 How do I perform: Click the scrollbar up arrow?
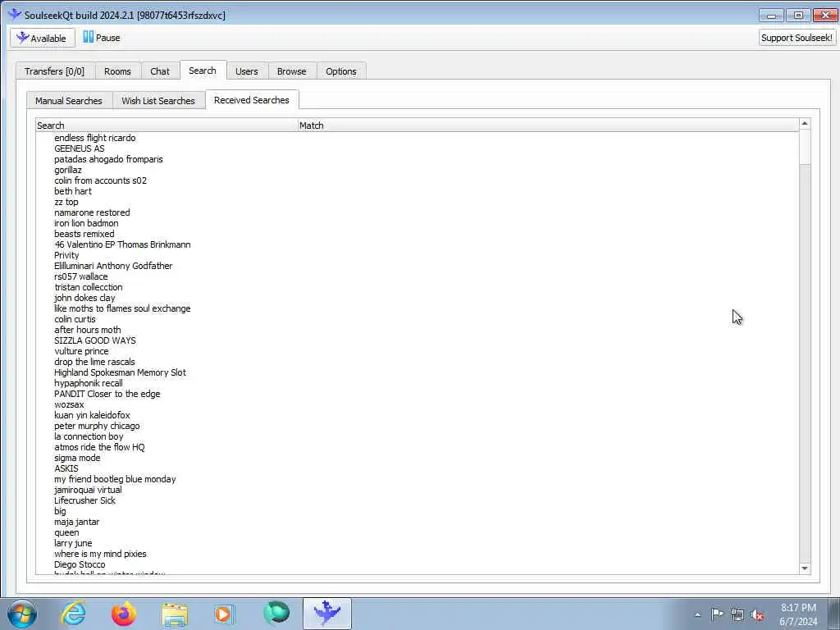(x=805, y=124)
